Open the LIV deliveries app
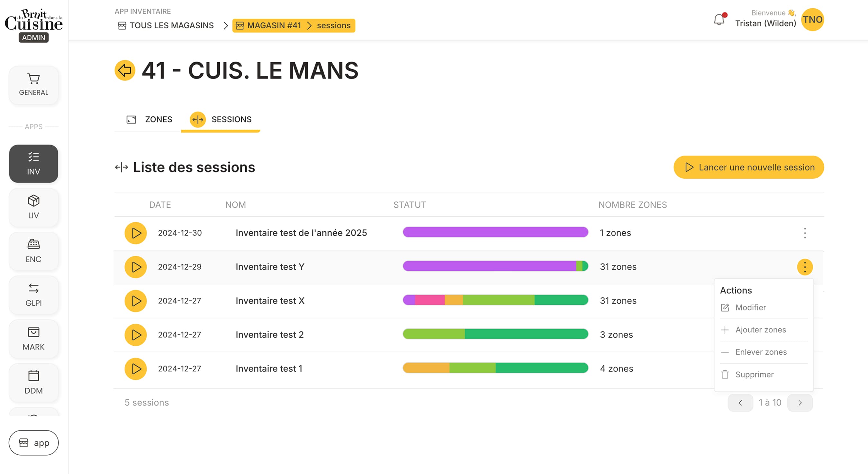Viewport: 868px width, 474px height. (x=33, y=207)
